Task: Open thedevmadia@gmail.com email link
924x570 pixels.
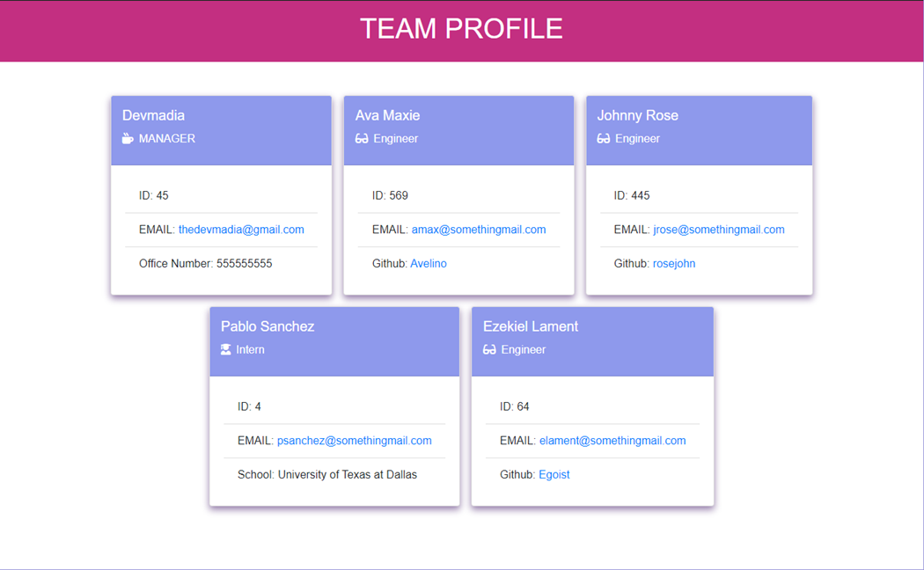Action: click(241, 230)
